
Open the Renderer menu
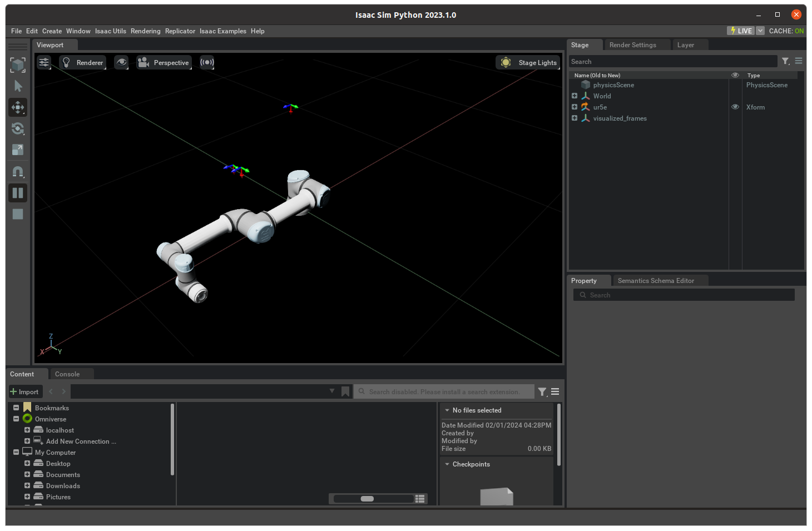83,62
